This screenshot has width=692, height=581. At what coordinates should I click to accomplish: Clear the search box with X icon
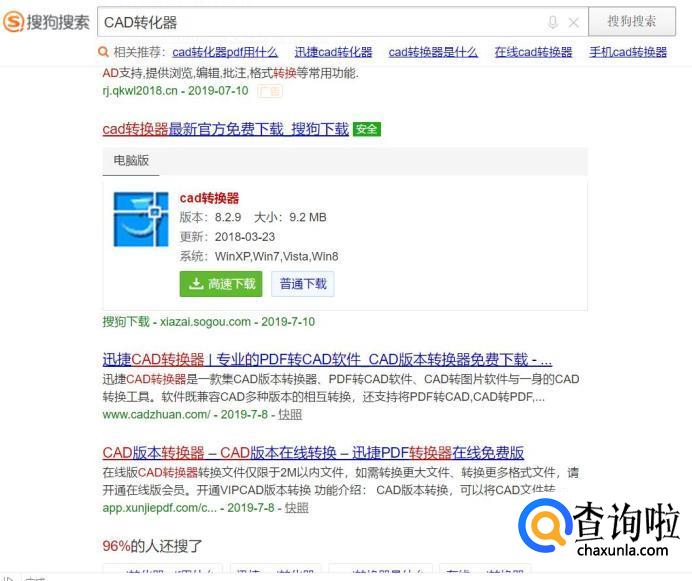tap(573, 22)
